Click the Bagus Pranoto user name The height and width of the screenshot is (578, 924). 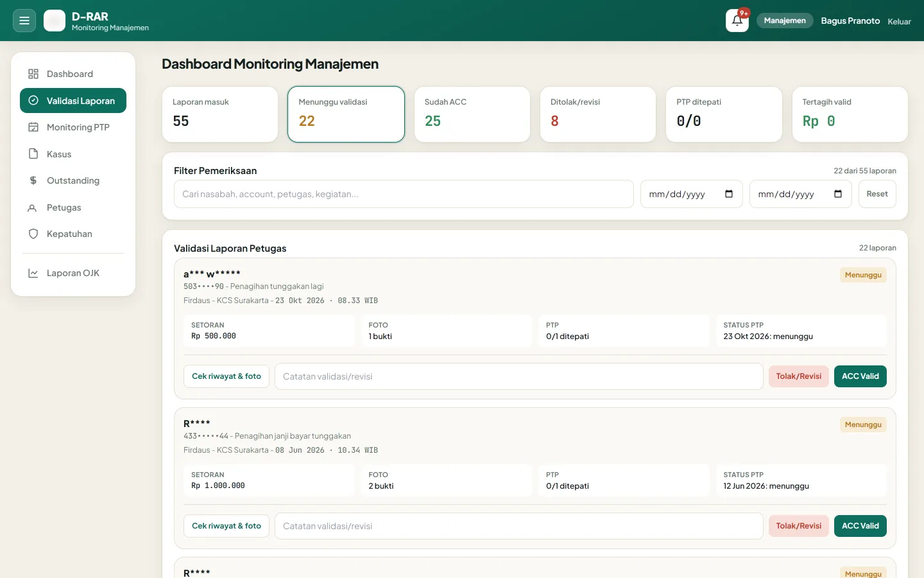[850, 21]
